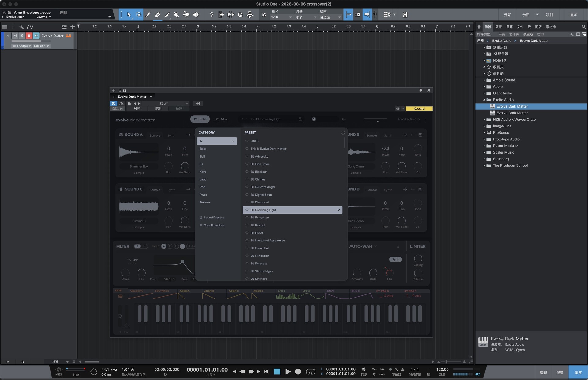Open the timebase 小节 dropdown
Image resolution: width=588 pixels, height=380 pixels.
coord(306,17)
